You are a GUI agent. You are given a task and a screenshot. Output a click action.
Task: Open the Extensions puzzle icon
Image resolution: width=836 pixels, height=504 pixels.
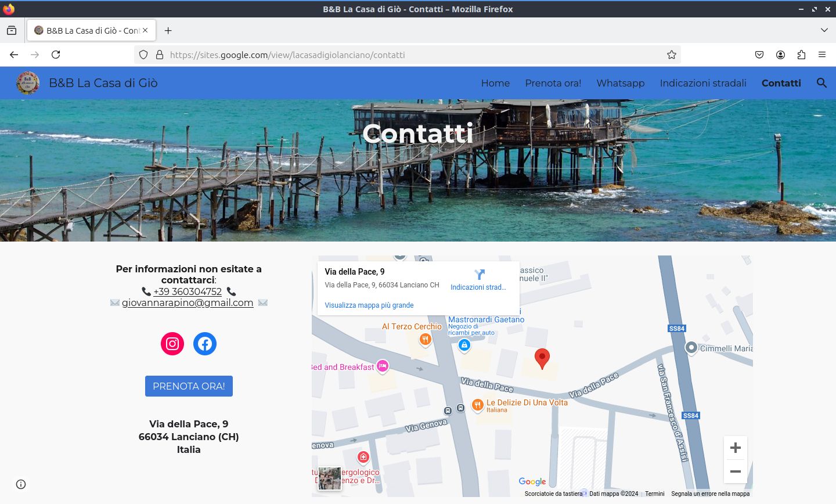pyautogui.click(x=801, y=55)
